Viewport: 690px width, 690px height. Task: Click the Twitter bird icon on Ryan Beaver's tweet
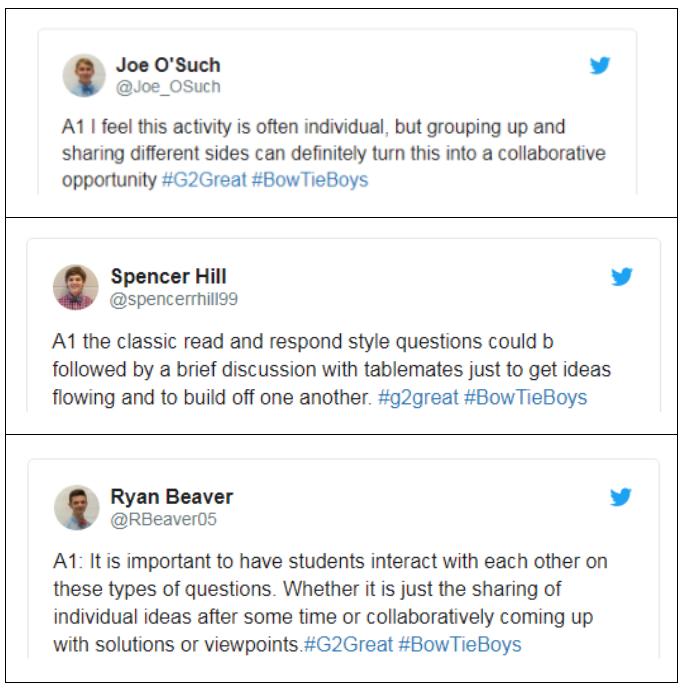coord(620,497)
